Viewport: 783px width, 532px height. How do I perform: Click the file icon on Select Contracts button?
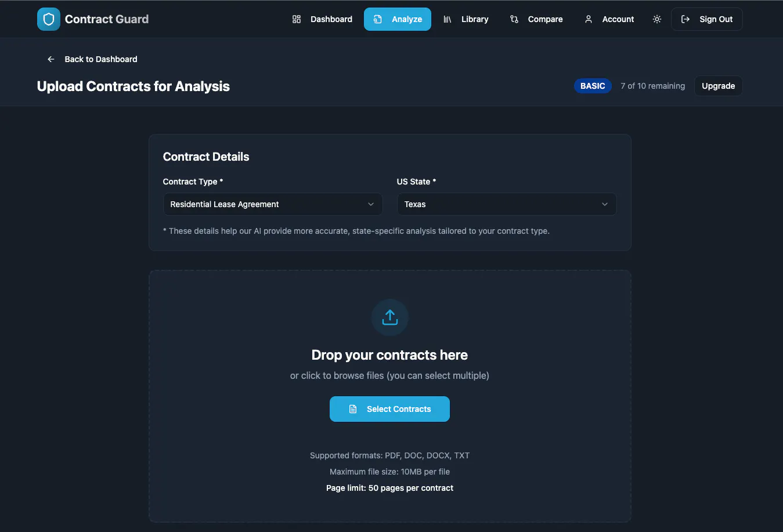tap(353, 409)
